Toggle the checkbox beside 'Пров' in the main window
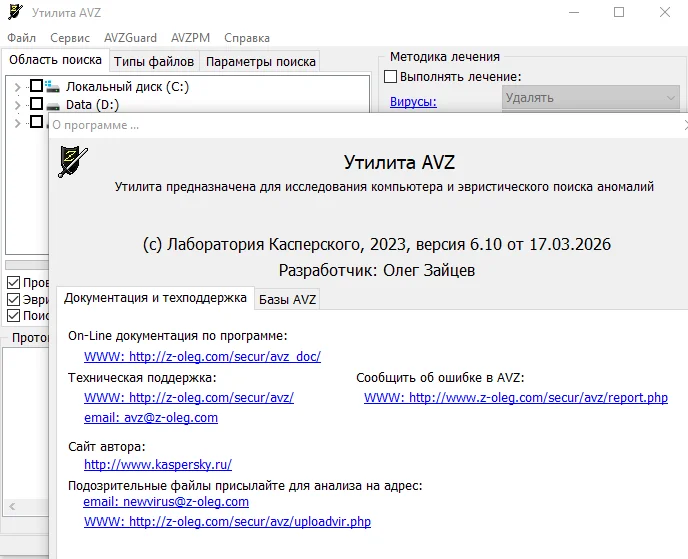The width and height of the screenshot is (688, 559). pos(14,283)
